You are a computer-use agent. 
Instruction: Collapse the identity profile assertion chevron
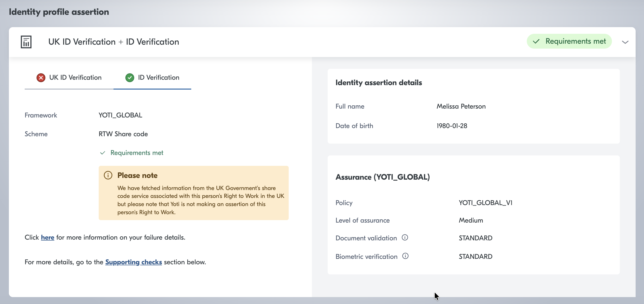coord(625,42)
